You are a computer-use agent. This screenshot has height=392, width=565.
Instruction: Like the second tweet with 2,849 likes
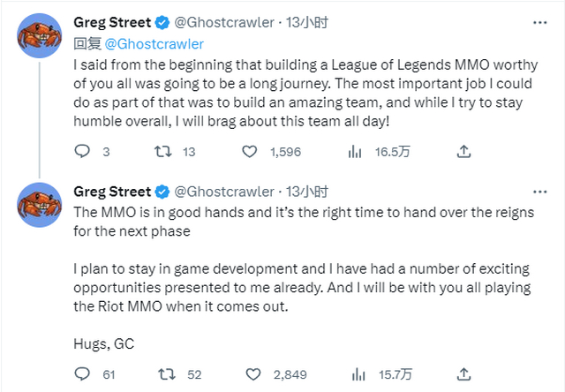(253, 373)
